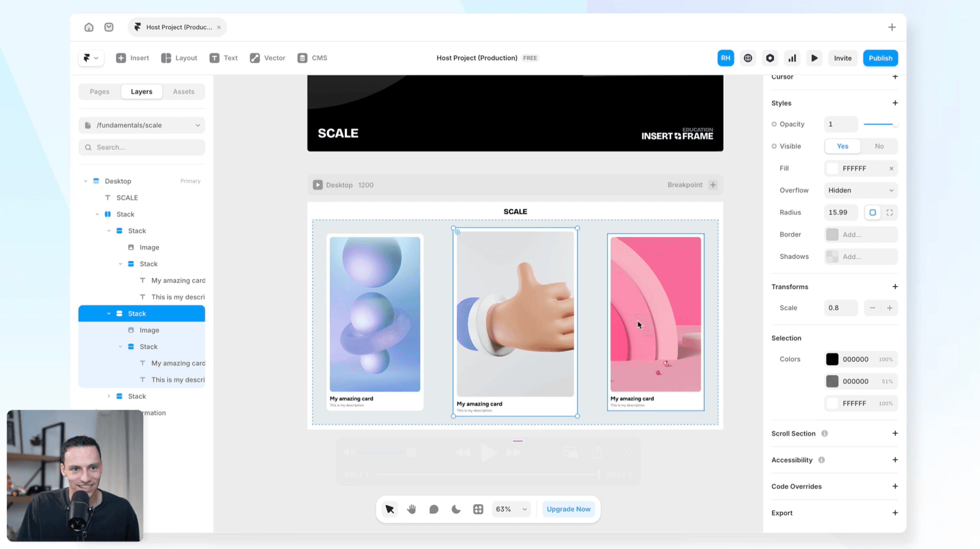This screenshot has width=980, height=549.
Task: Click the Upgrade Now button
Action: [x=568, y=509]
